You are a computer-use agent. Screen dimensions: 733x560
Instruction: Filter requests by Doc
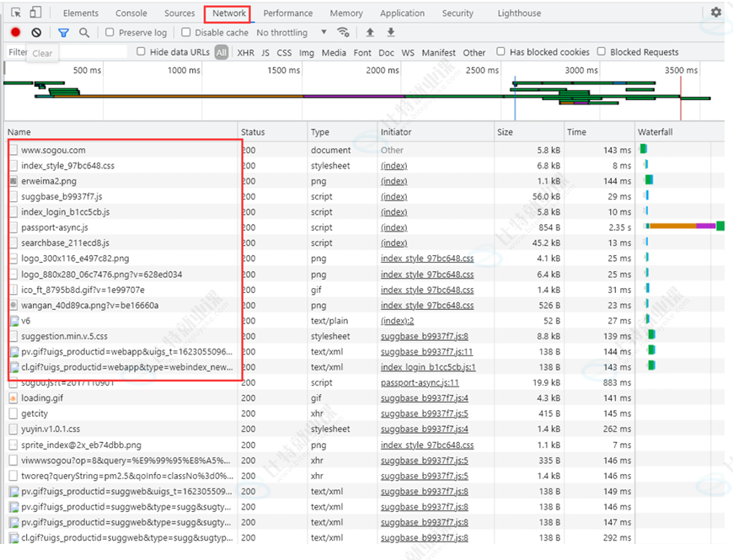pos(386,53)
